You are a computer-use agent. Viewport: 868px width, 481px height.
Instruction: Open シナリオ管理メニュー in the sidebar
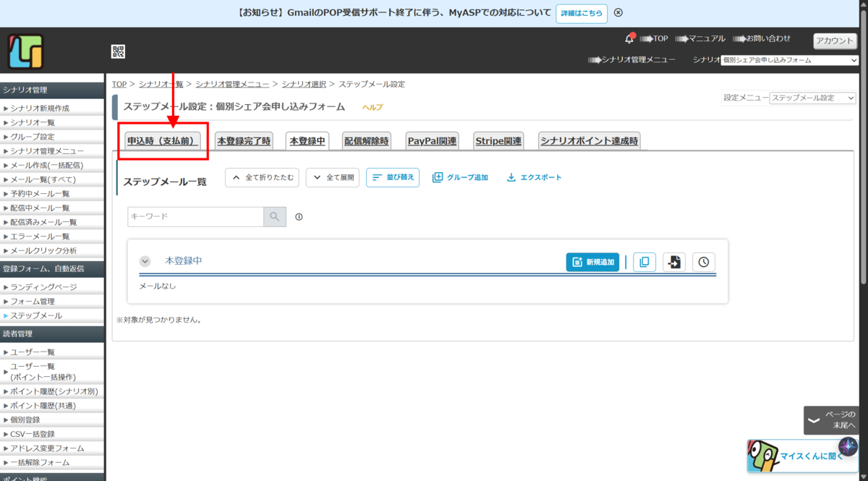click(47, 151)
